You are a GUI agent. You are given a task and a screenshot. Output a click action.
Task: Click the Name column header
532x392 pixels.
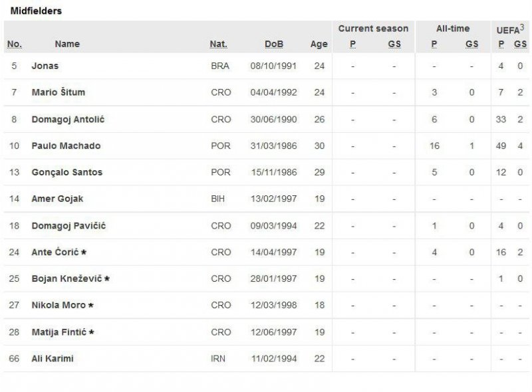(x=67, y=45)
